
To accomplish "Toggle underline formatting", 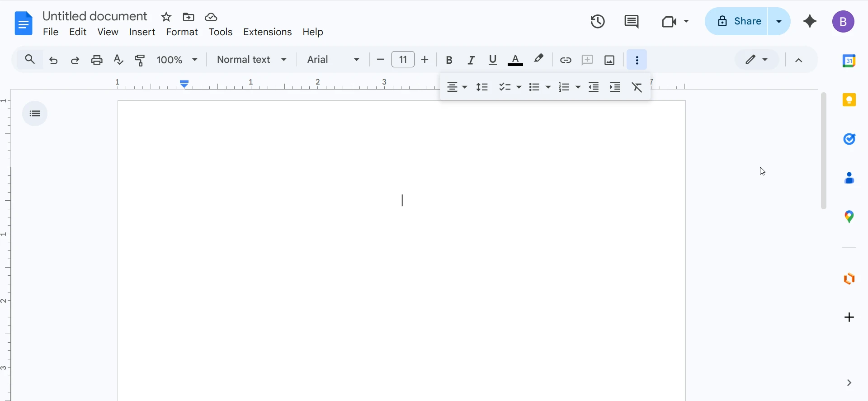I will tap(493, 60).
